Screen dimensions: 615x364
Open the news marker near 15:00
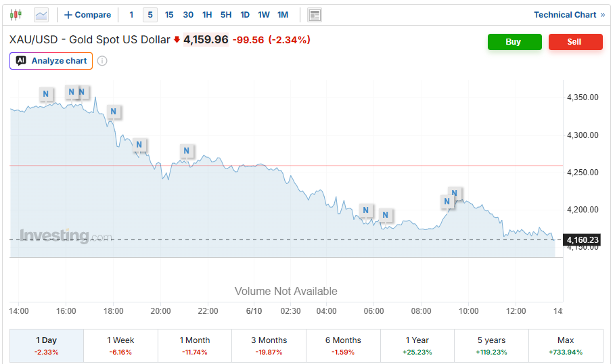pos(46,94)
